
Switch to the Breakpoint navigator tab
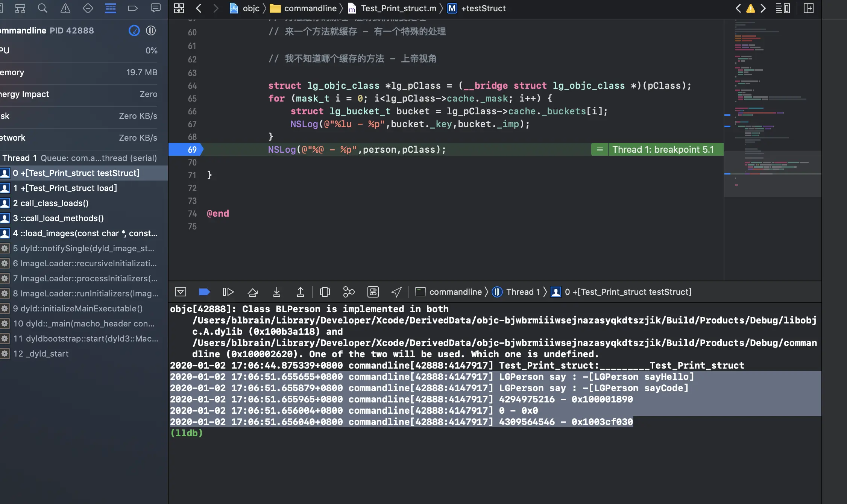point(133,8)
